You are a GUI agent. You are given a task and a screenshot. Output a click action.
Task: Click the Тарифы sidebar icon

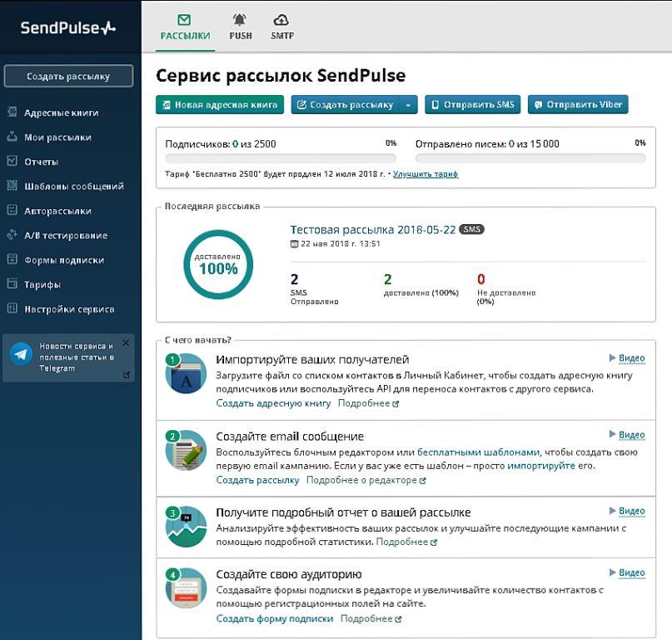(x=12, y=283)
